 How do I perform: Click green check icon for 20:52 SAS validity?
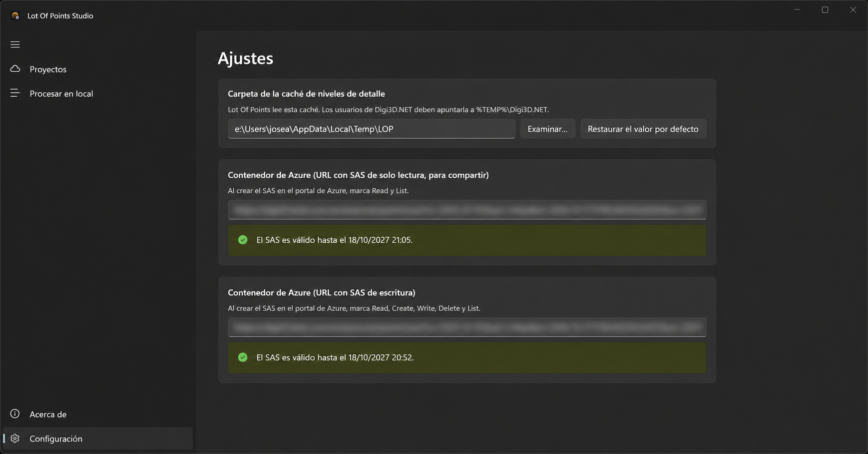point(243,357)
